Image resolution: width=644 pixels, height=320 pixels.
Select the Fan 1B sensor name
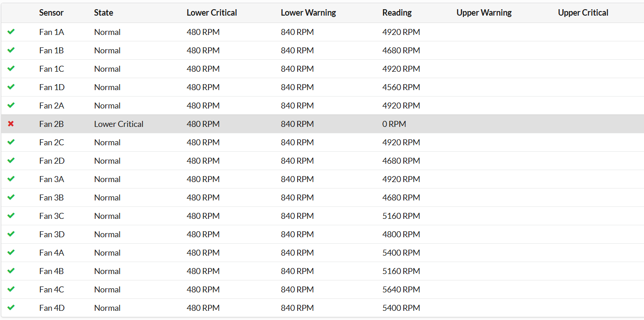(x=51, y=51)
